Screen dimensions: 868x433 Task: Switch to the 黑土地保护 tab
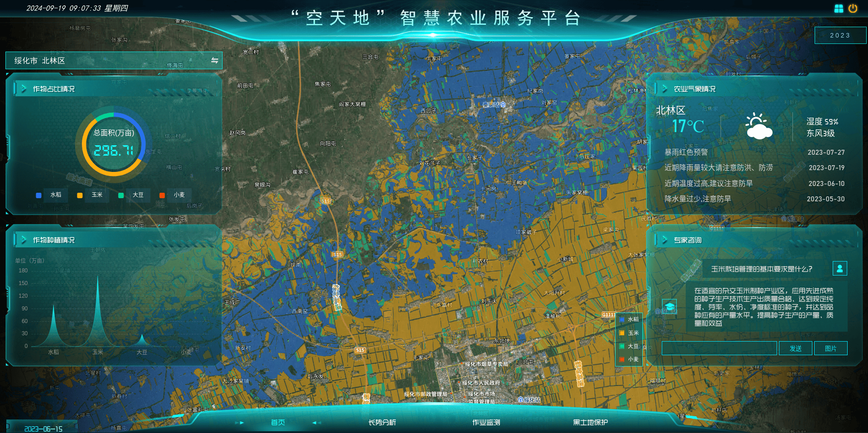pos(590,422)
